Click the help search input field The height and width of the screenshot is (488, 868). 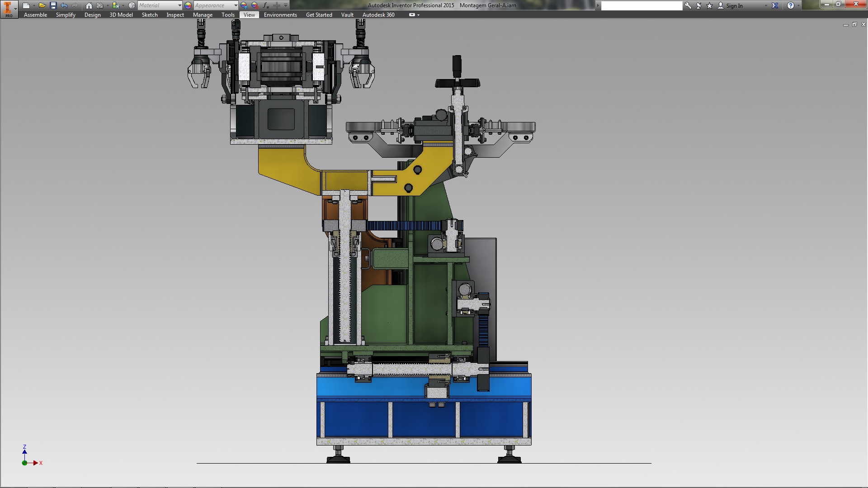pos(641,5)
